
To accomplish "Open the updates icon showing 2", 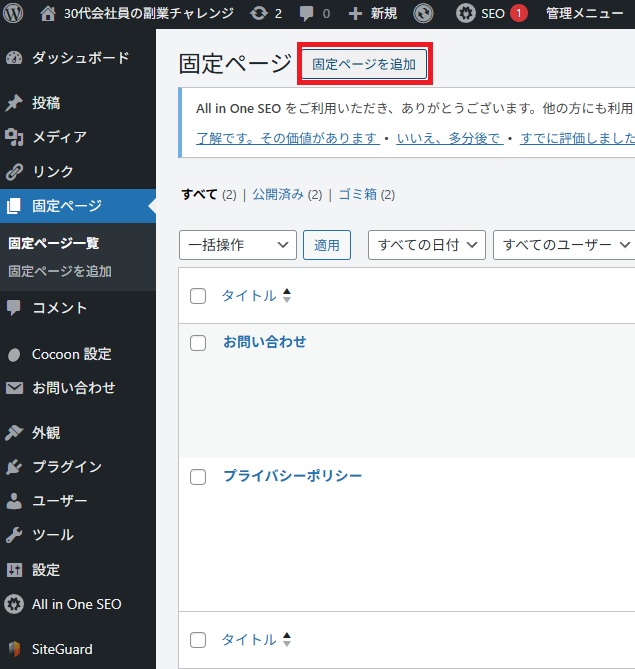I will [260, 13].
